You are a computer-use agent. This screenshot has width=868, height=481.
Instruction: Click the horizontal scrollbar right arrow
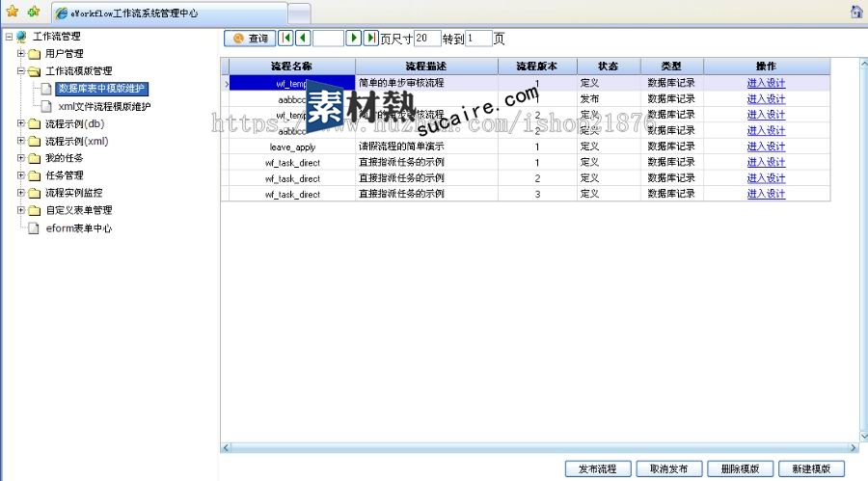854,448
